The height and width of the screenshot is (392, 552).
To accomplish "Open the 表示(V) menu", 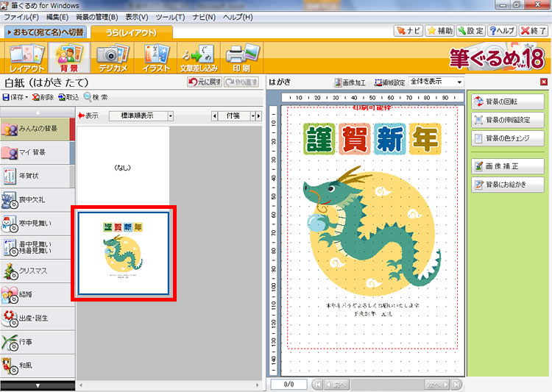I will click(x=137, y=17).
